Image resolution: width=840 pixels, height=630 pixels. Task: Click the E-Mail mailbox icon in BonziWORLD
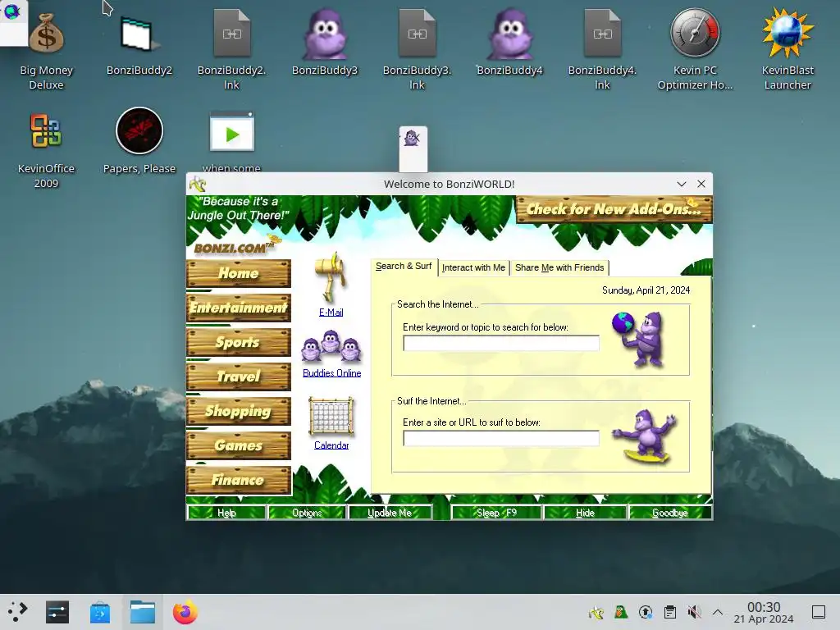(331, 277)
